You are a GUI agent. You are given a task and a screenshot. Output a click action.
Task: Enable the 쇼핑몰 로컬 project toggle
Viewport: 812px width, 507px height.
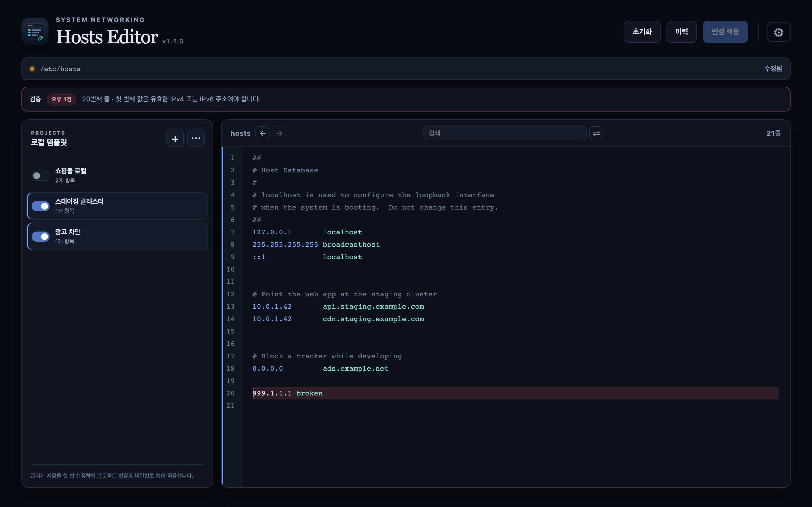[x=41, y=176]
